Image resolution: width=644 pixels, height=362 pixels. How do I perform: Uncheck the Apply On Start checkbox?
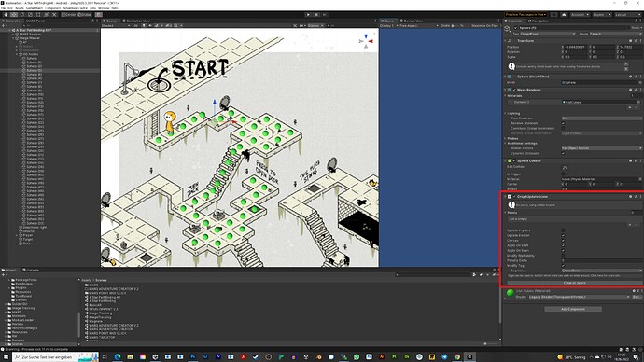coord(563,245)
